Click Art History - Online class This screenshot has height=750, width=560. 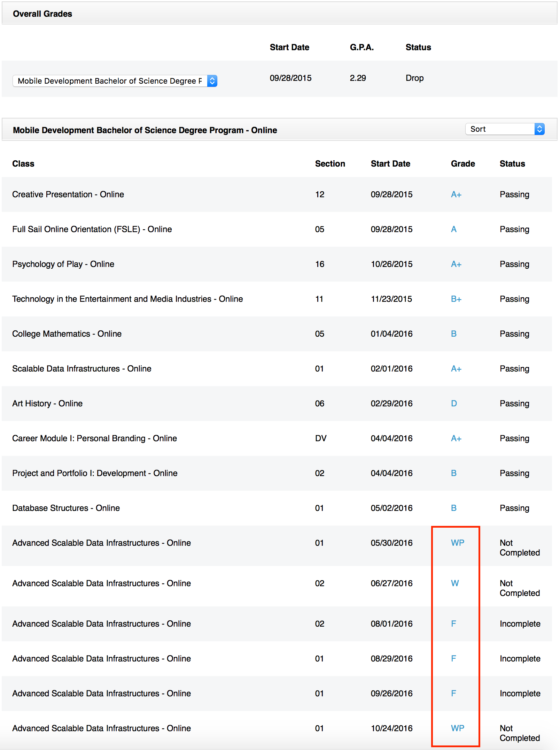(x=47, y=404)
